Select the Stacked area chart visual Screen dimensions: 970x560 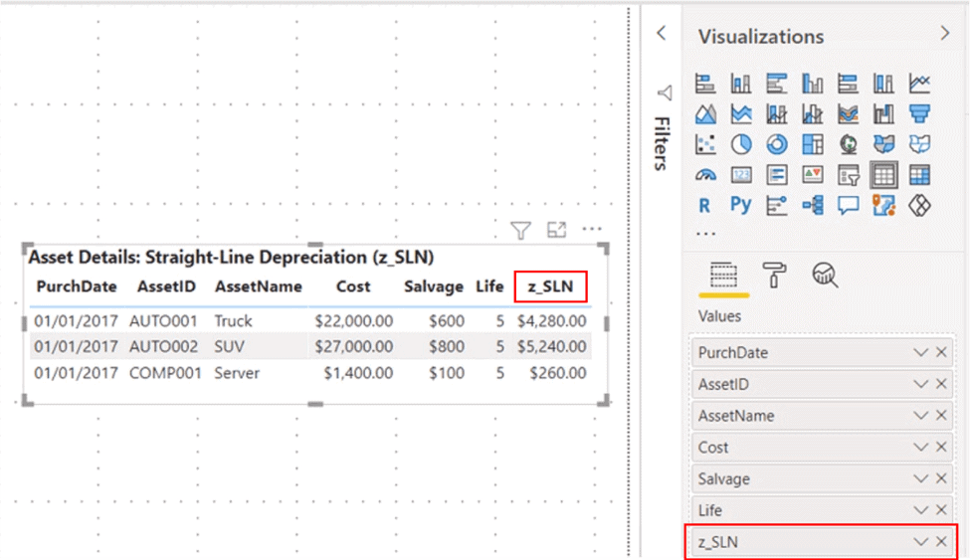[x=741, y=113]
